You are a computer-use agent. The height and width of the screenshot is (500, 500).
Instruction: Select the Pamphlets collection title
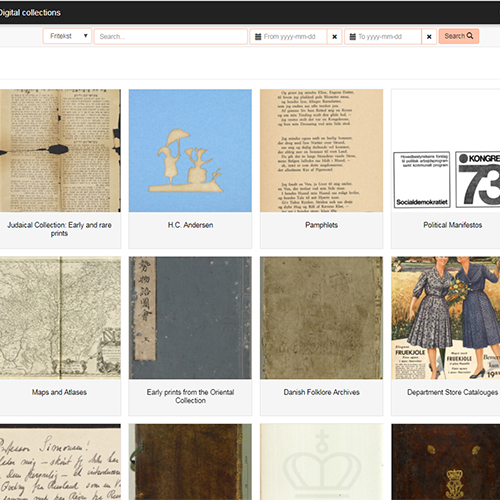(321, 225)
